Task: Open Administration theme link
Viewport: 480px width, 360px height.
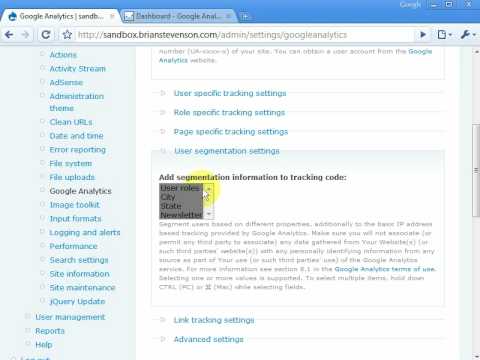Action: (76, 102)
